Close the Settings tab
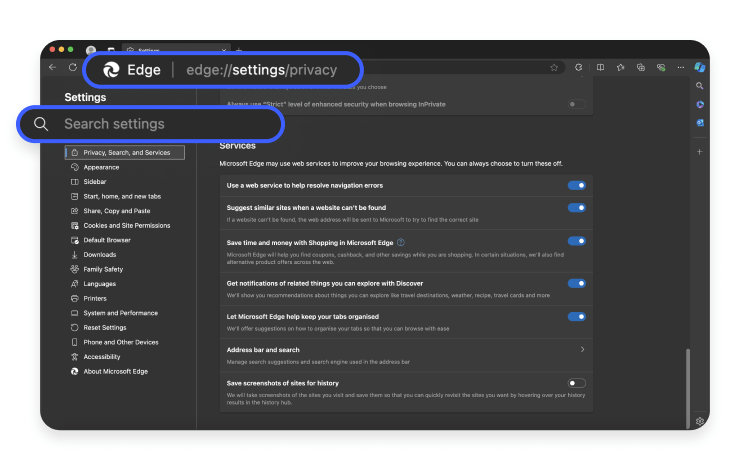 click(223, 50)
